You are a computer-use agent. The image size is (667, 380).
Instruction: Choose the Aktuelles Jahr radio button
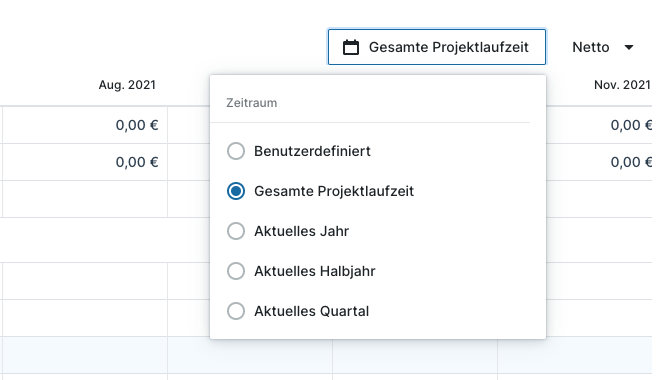[236, 231]
